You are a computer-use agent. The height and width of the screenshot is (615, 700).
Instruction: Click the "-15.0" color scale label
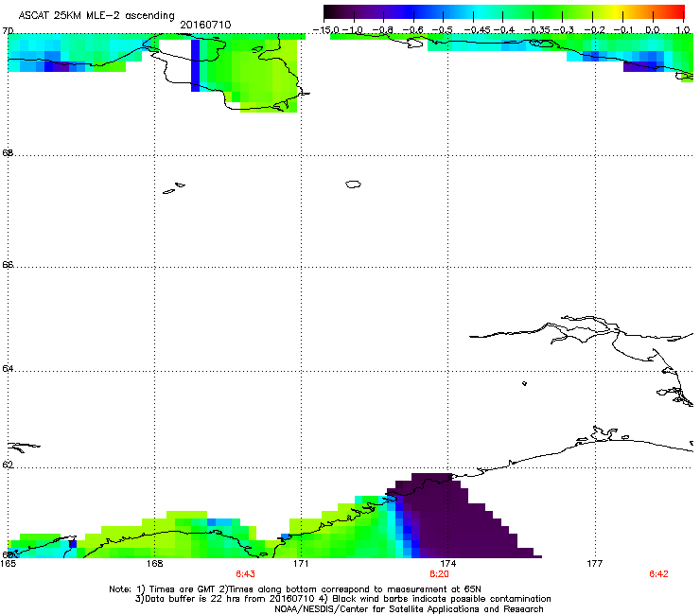click(x=326, y=30)
